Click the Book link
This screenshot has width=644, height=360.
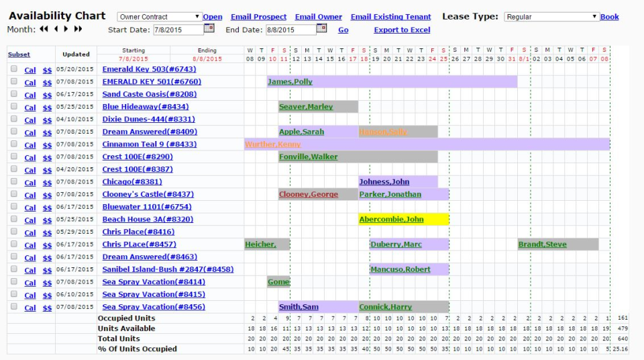tap(610, 17)
